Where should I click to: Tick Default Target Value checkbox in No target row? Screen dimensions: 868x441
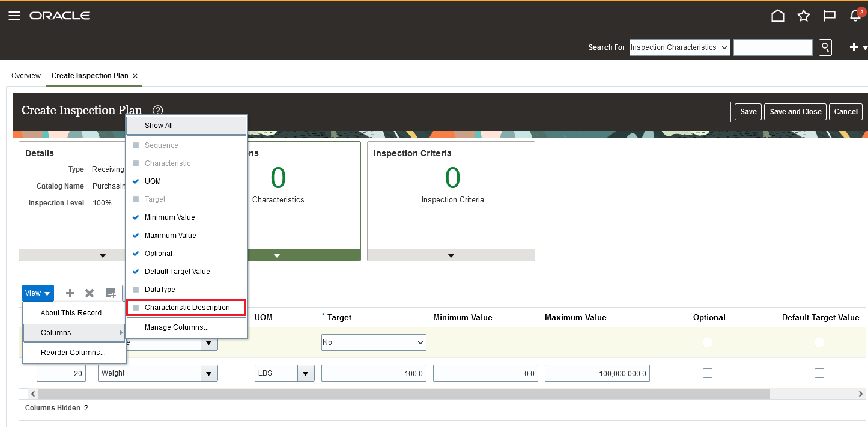[x=819, y=342]
